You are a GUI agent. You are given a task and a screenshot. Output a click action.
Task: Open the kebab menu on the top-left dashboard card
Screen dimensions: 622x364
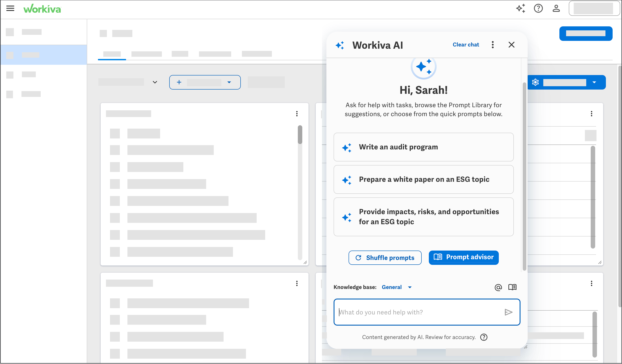tap(297, 113)
